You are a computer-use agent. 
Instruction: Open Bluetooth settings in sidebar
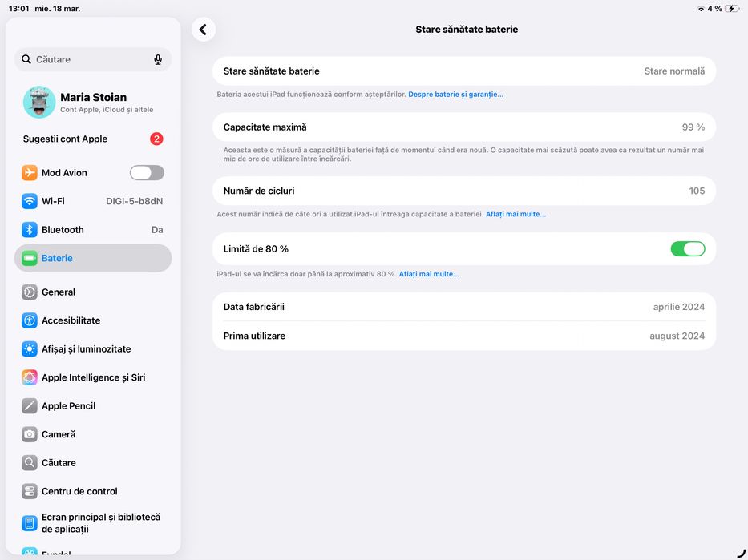coord(93,230)
